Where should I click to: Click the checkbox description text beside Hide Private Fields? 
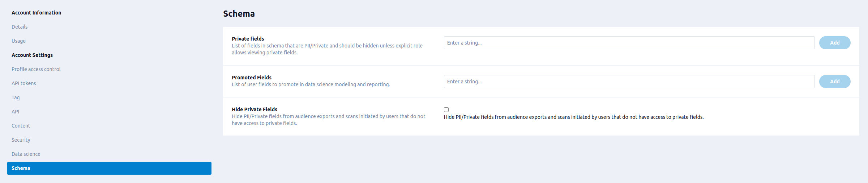pyautogui.click(x=574, y=117)
